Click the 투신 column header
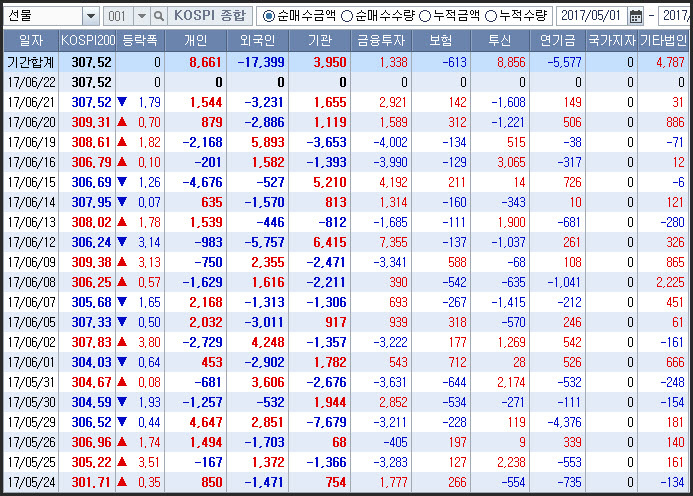 pyautogui.click(x=500, y=41)
